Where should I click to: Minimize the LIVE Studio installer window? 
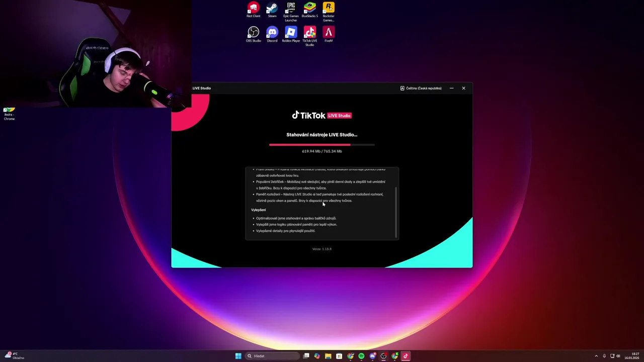tap(451, 88)
